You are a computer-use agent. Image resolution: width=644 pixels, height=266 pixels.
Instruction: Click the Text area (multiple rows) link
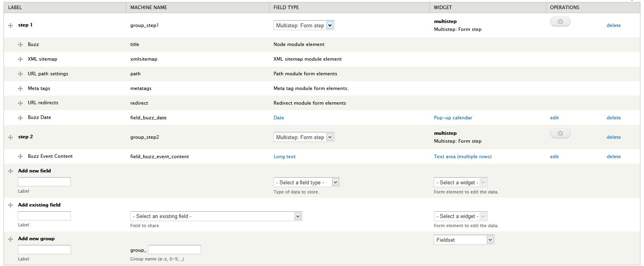pos(463,157)
